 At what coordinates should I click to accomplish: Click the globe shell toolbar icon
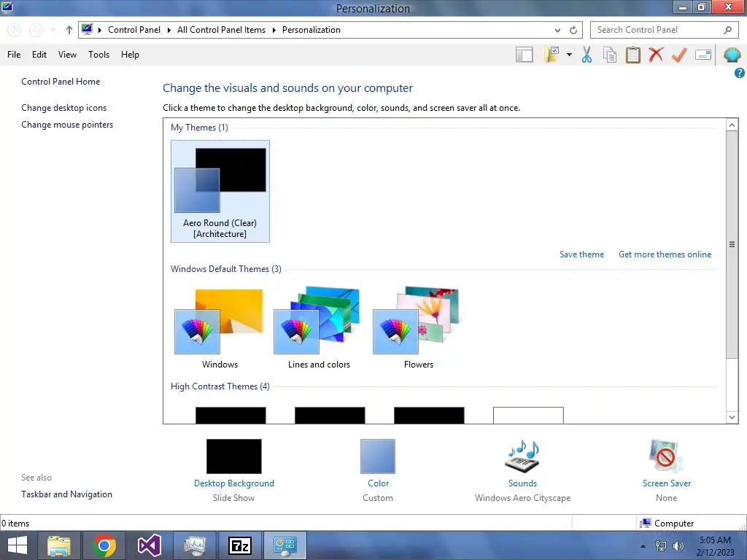(732, 55)
